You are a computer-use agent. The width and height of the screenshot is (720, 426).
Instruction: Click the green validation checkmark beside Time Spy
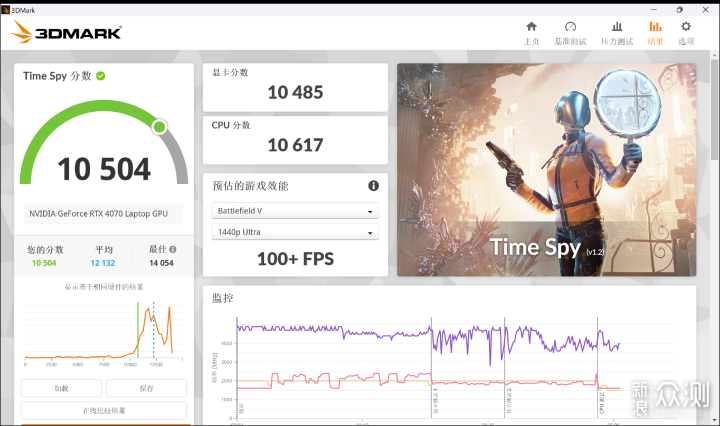101,76
